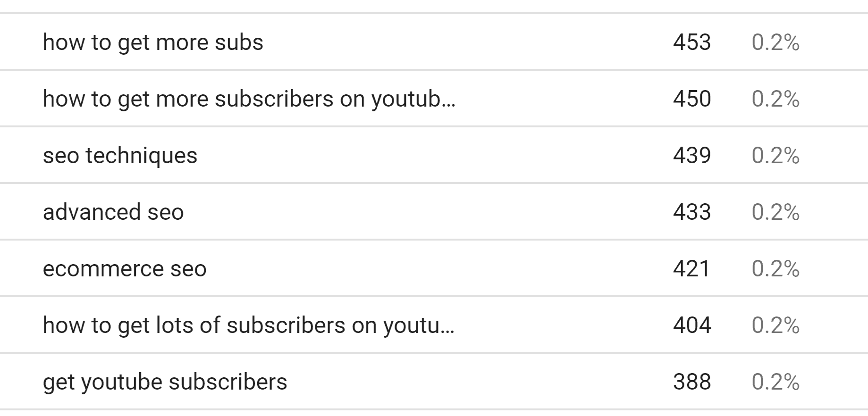Click the 453 views value
The width and height of the screenshot is (868, 416).
click(691, 42)
